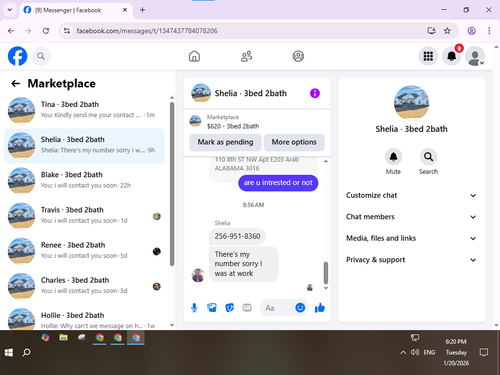Screen dimensions: 500x375
Task: View site information icon
Action: tap(67, 31)
